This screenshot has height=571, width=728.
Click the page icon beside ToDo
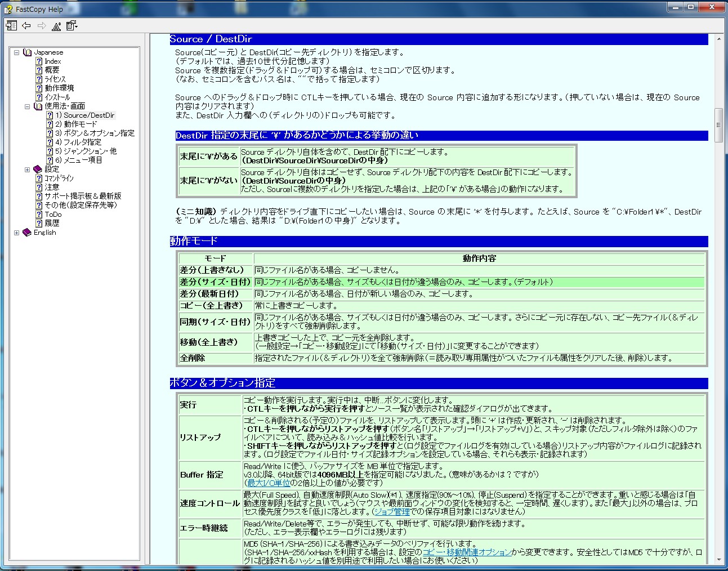pos(39,214)
